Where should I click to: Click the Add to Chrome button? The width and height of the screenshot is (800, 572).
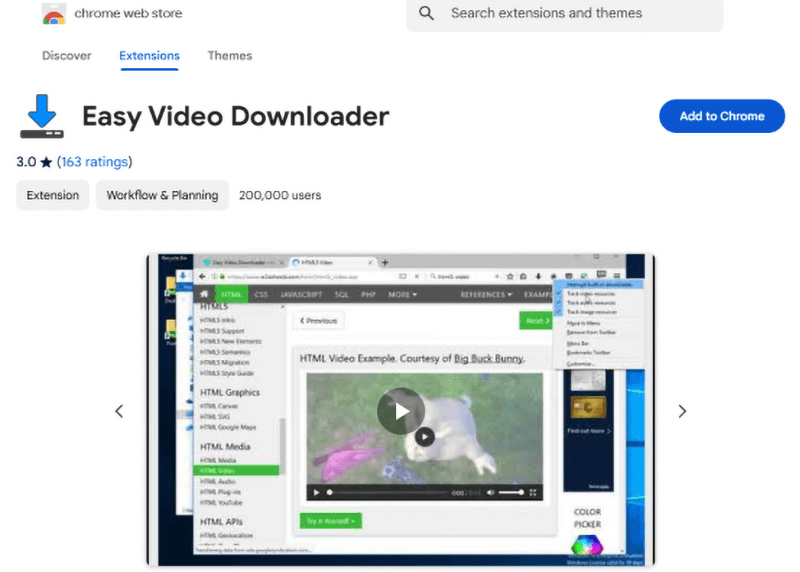(722, 116)
